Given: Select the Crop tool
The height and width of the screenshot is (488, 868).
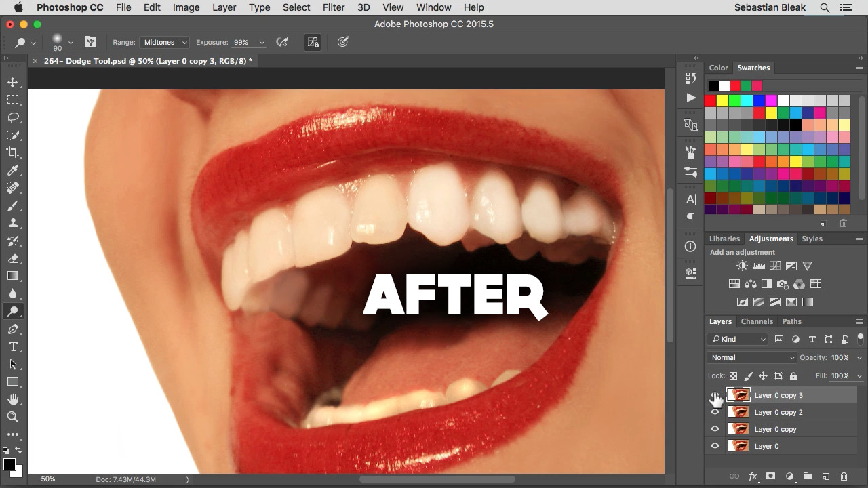Looking at the screenshot, I should (x=13, y=152).
